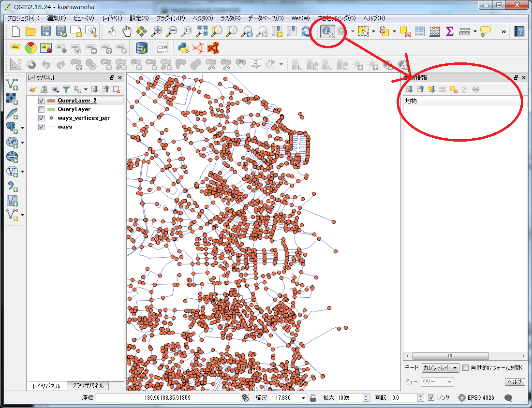The image size is (532, 408).
Task: Click the coordinate input field
Action: (167, 398)
